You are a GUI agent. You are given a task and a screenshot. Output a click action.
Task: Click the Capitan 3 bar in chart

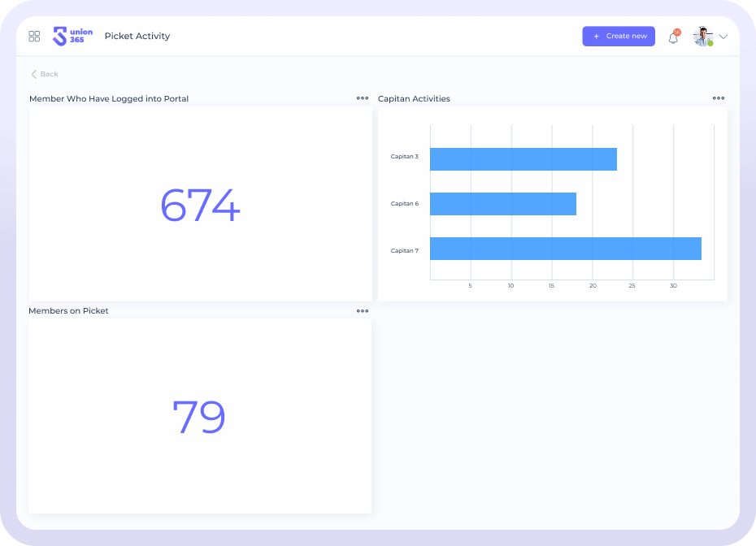click(523, 159)
